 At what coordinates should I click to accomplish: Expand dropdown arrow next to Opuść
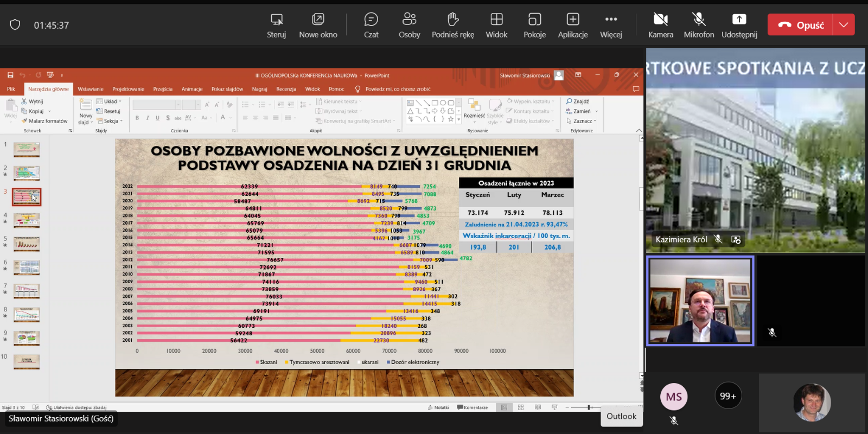click(x=844, y=25)
